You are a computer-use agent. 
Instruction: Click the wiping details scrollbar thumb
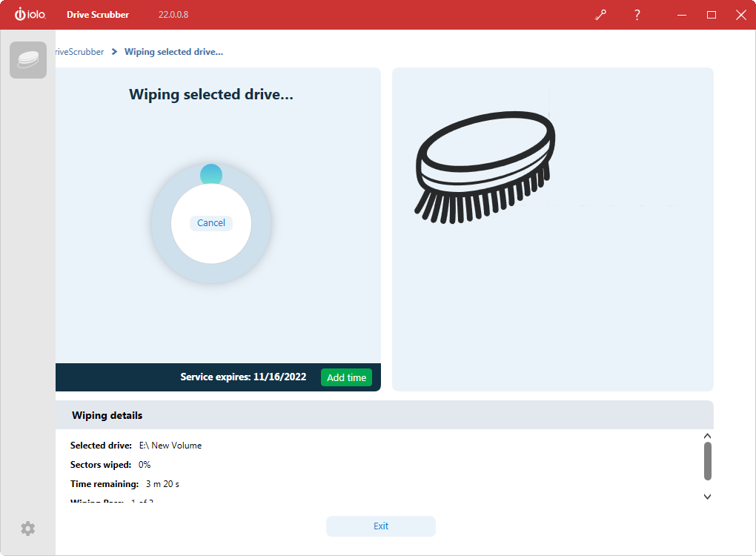707,461
